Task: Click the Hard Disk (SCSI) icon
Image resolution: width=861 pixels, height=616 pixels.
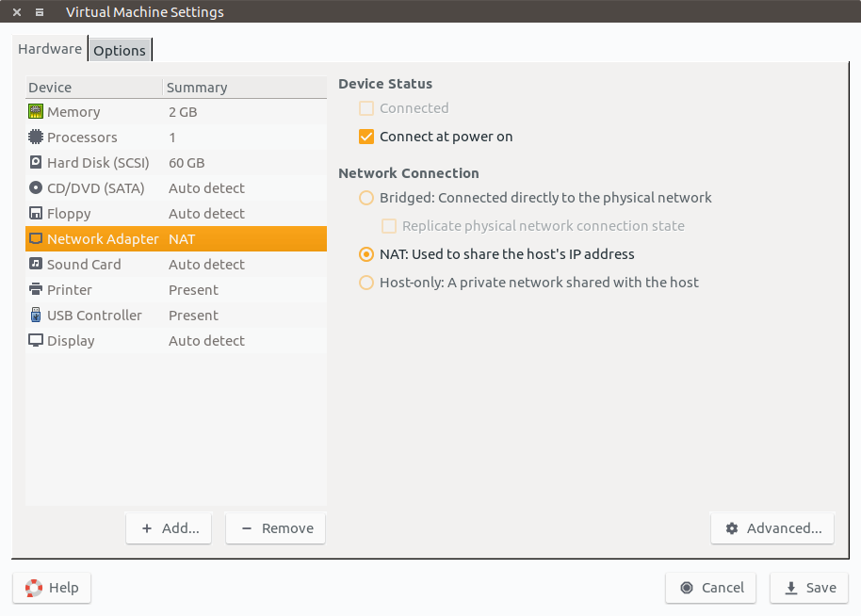Action: click(x=36, y=162)
